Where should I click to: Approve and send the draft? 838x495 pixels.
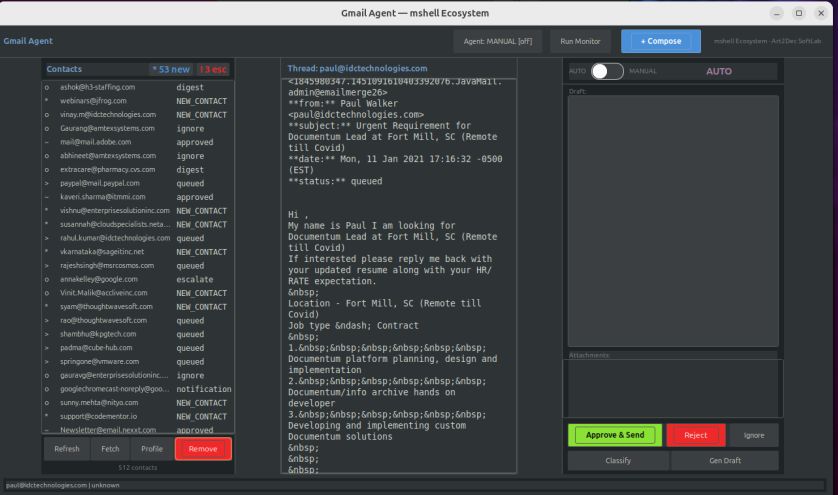[615, 435]
